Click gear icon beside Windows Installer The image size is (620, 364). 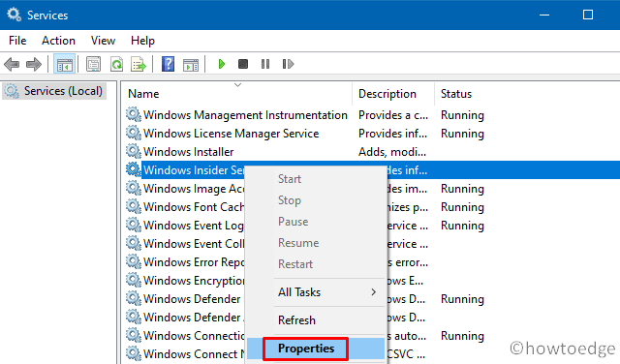coord(134,151)
